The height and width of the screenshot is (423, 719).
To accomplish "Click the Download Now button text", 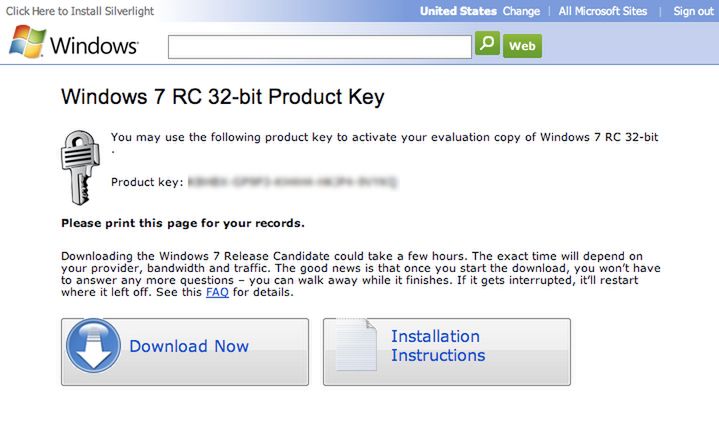I will point(189,346).
